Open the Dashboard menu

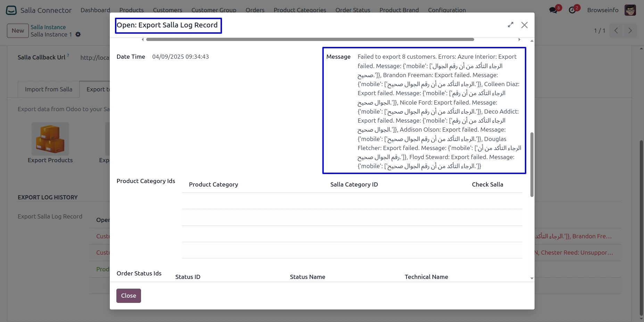(x=95, y=10)
